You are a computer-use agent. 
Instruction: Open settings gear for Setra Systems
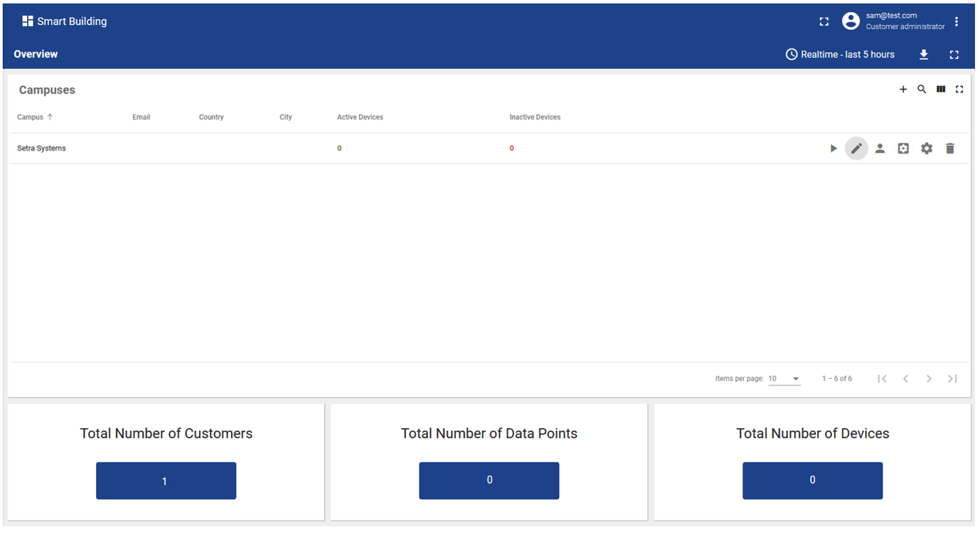(x=926, y=148)
